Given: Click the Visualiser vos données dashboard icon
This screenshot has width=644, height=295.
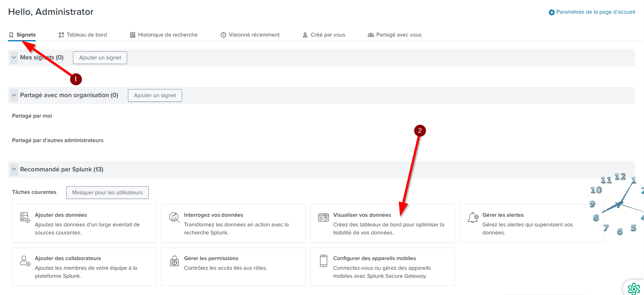Looking at the screenshot, I should pyautogui.click(x=323, y=217).
